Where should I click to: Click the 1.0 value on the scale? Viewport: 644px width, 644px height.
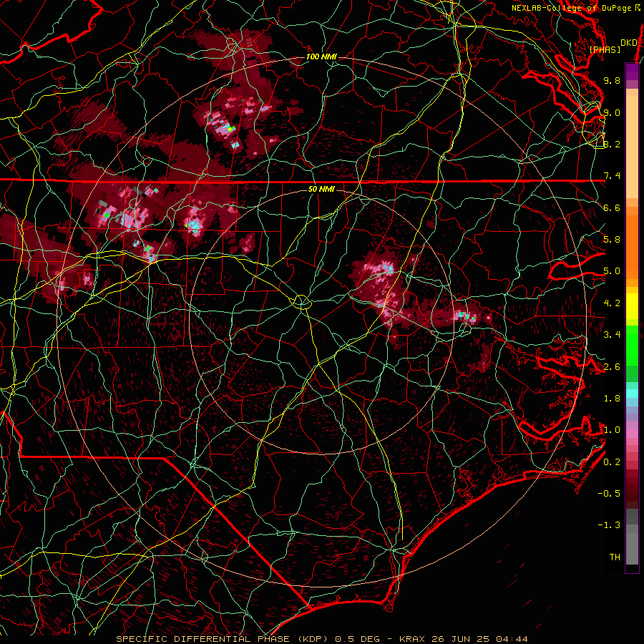612,430
